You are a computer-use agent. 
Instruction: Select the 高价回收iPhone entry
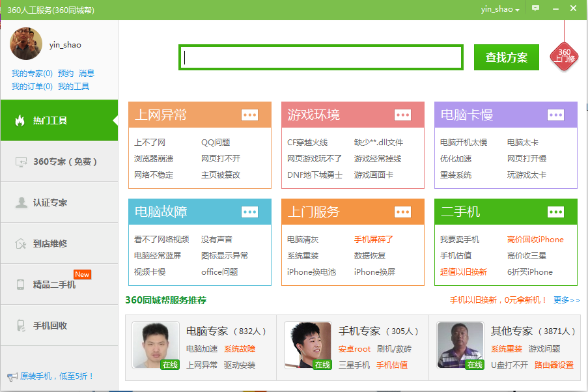535,240
